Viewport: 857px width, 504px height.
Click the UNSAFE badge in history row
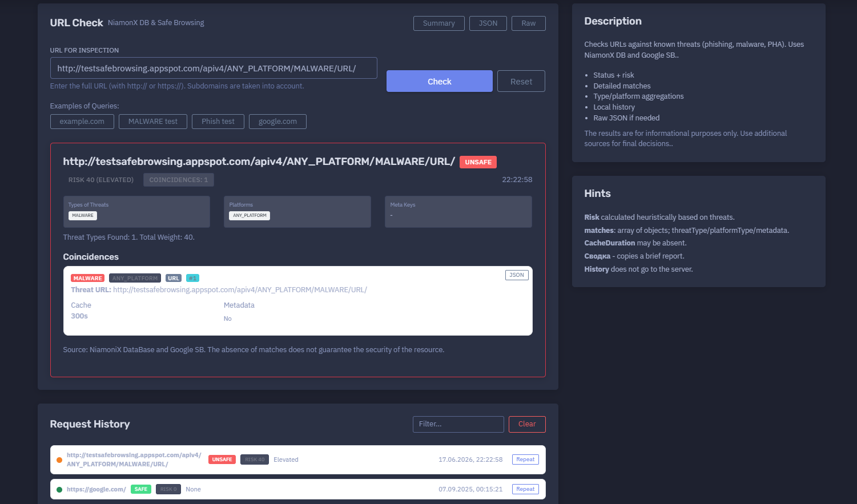tap(222, 459)
